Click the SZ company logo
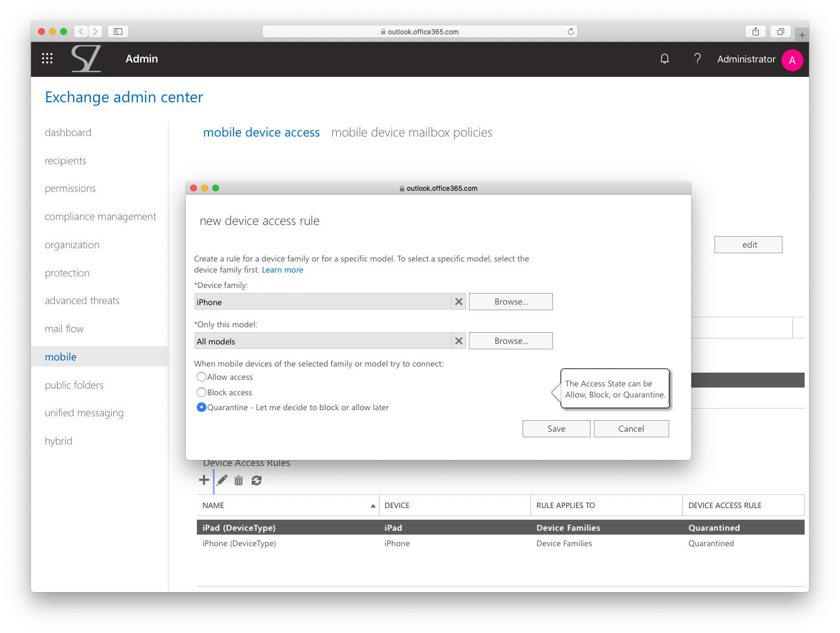The height and width of the screenshot is (633, 840). click(x=86, y=59)
